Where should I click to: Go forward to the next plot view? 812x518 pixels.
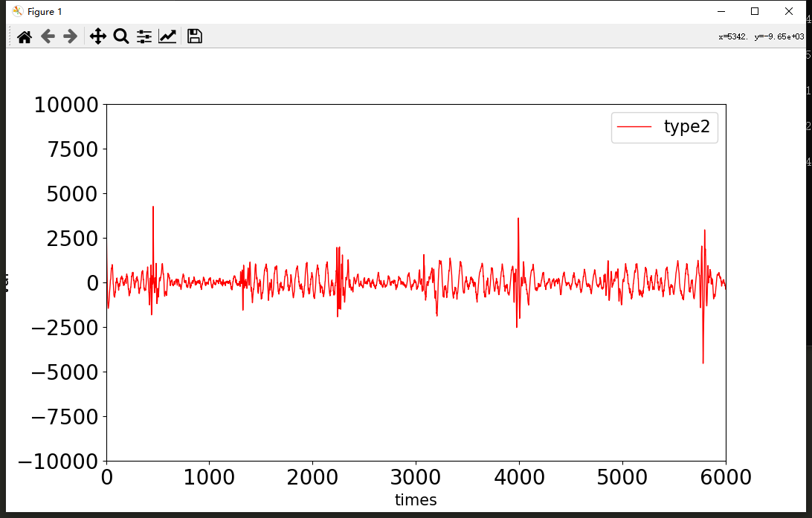[71, 36]
